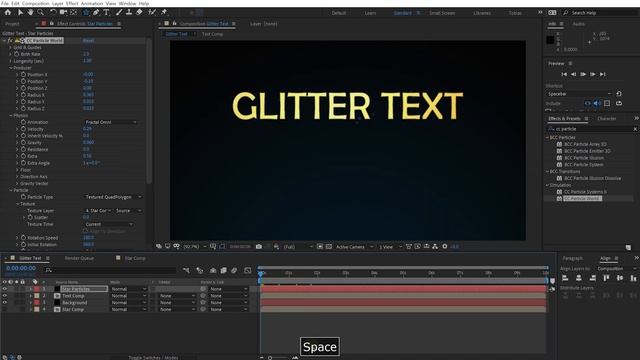Toggle the fx switch for CC Particle World
The height and width of the screenshot is (360, 640).
10,40
